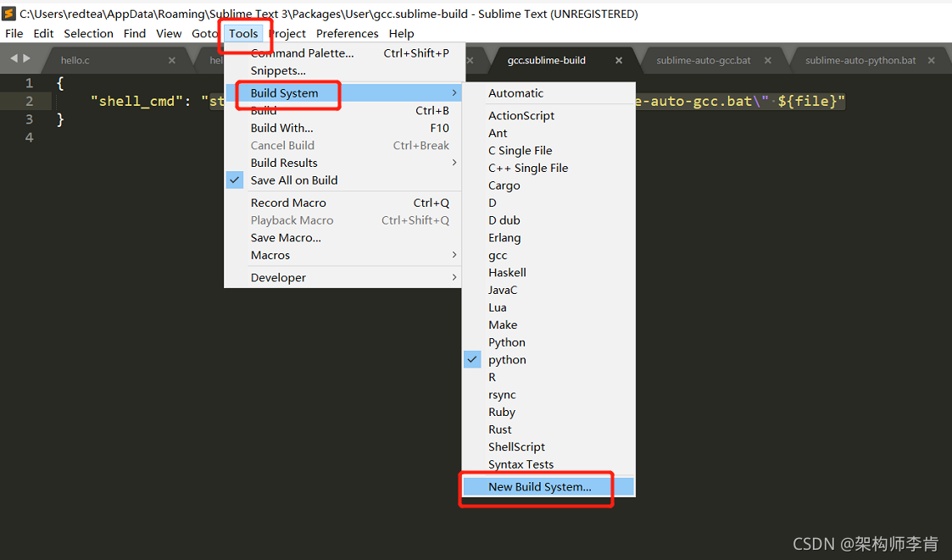Select Make build system
This screenshot has width=952, height=560.
[x=548, y=324]
